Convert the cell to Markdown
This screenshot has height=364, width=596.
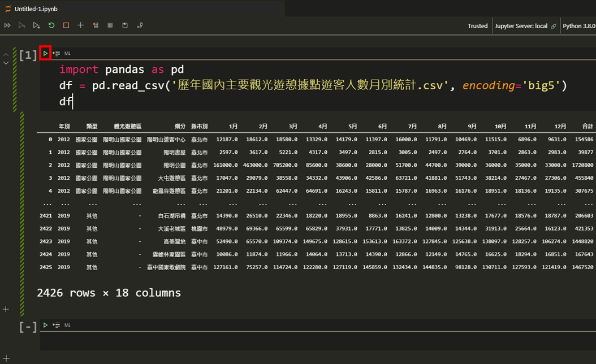pos(67,53)
